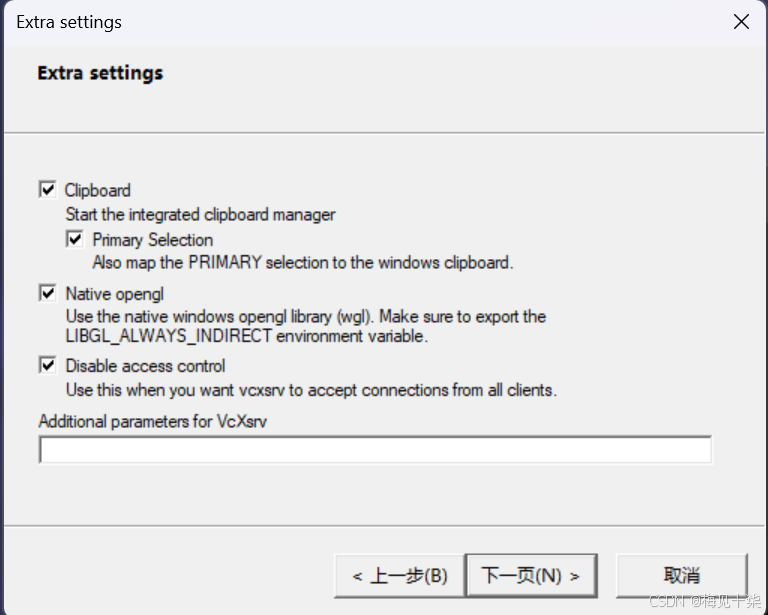This screenshot has height=615, width=768.
Task: Click the bold 'Extra settings' heading
Action: (x=100, y=73)
